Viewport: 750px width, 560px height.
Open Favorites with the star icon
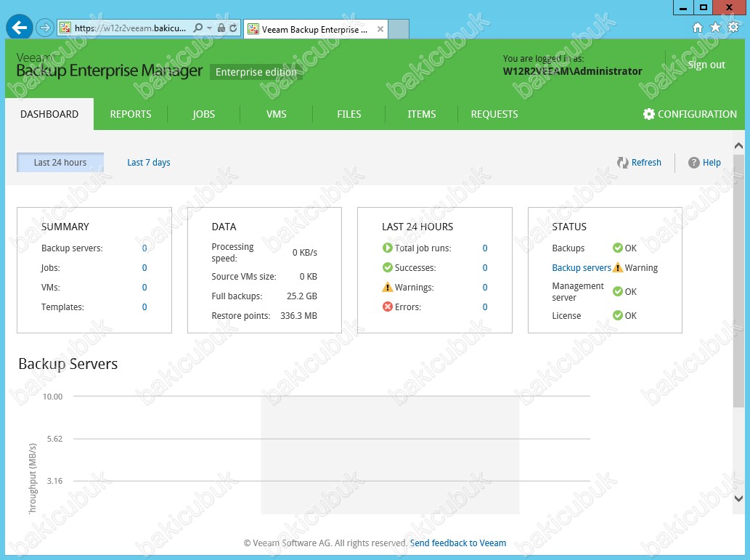(x=716, y=28)
